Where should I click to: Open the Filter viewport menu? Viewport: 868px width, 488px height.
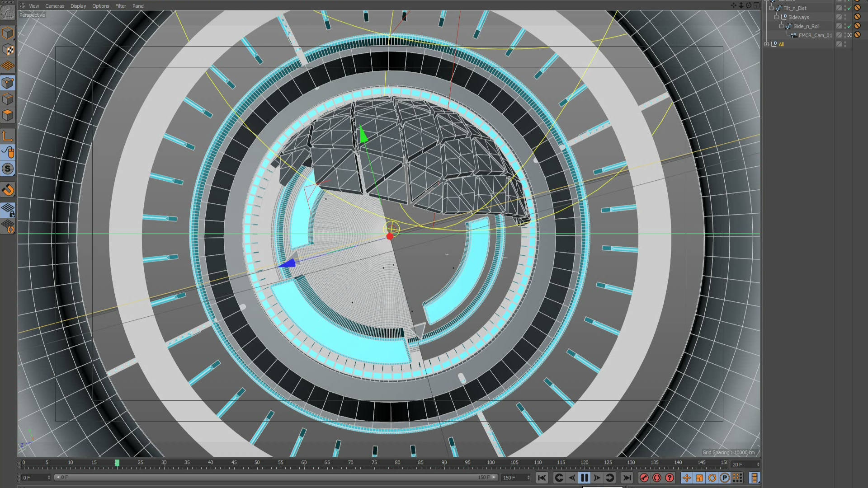click(x=120, y=6)
